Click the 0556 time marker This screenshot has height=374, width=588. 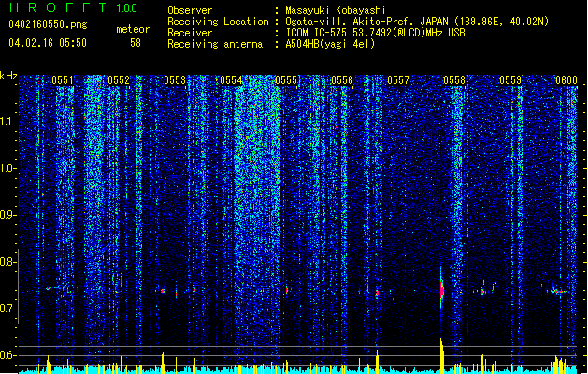pyautogui.click(x=342, y=80)
